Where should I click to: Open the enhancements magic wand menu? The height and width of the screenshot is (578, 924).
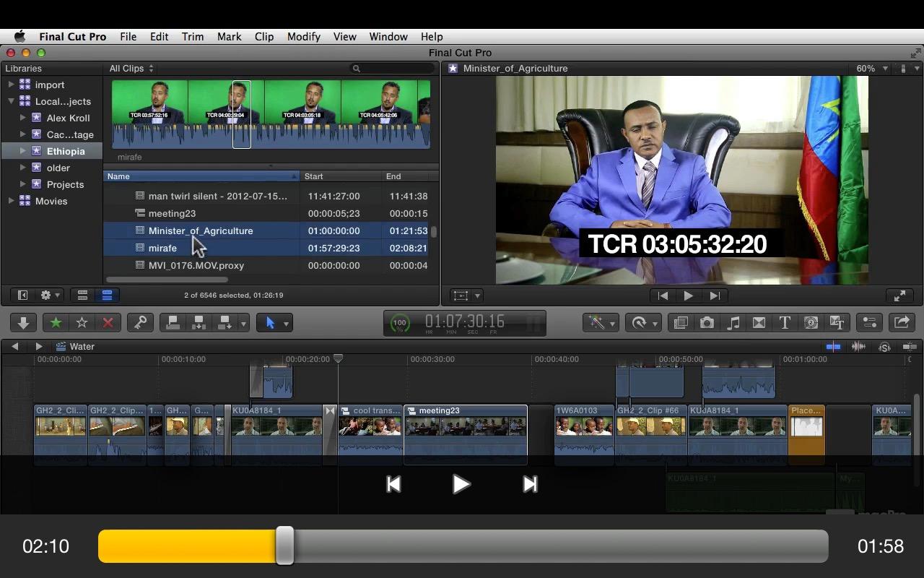click(602, 323)
